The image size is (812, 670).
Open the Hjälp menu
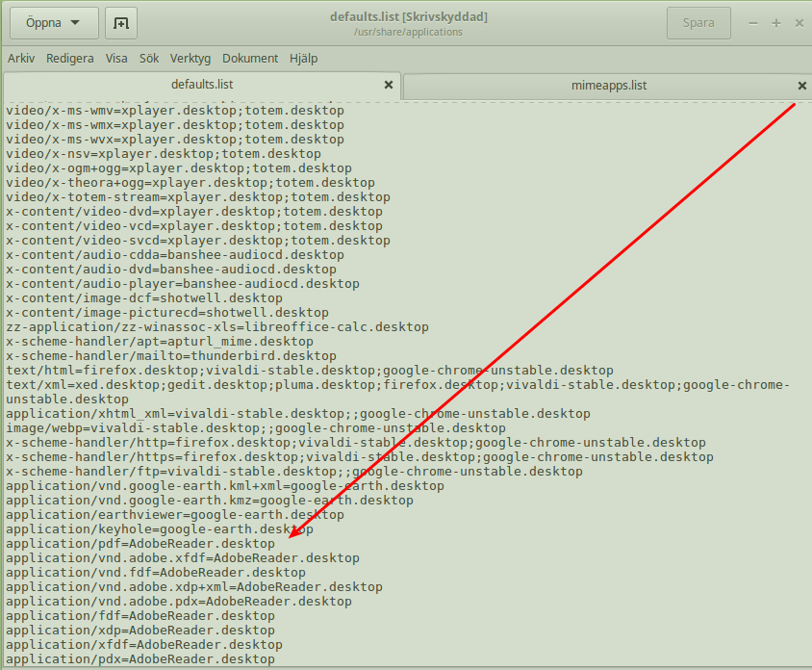pyautogui.click(x=303, y=59)
